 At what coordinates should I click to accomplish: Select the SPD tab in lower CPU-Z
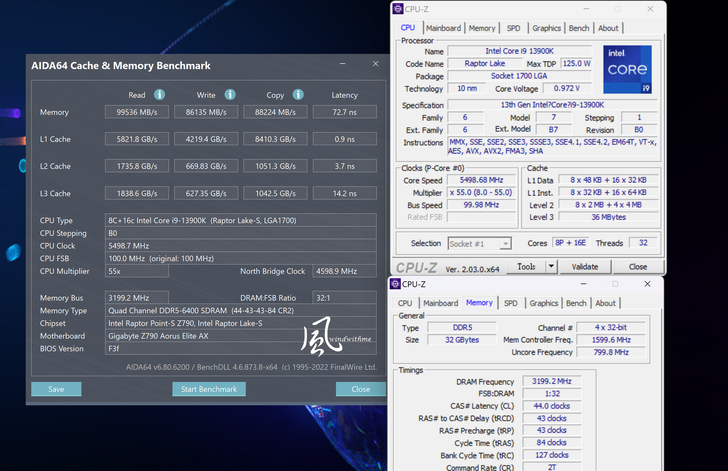[x=511, y=303]
